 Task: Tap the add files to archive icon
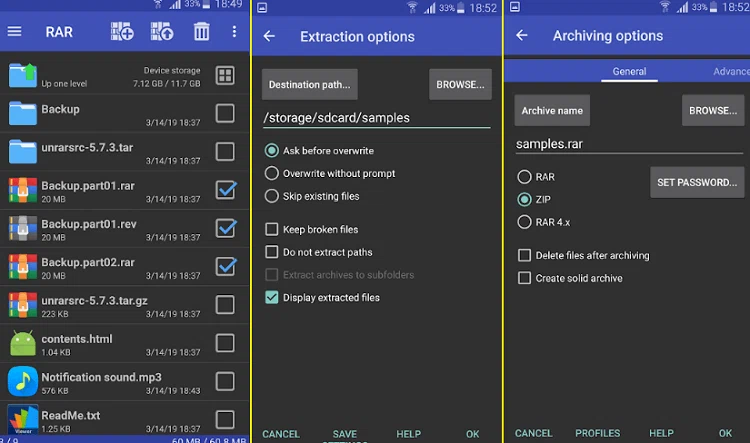coord(122,32)
